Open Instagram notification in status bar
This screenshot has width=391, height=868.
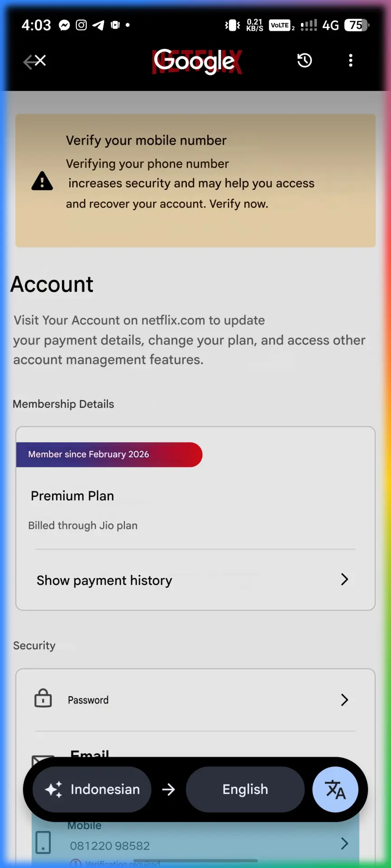click(81, 25)
